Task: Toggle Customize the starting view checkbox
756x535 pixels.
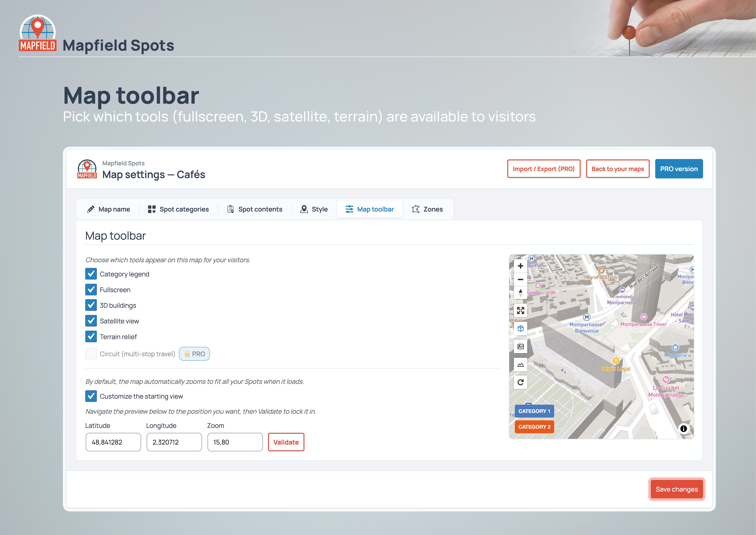Action: tap(91, 396)
